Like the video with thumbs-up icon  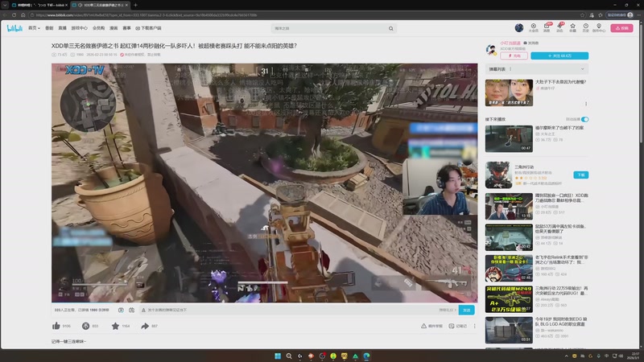coord(56,326)
